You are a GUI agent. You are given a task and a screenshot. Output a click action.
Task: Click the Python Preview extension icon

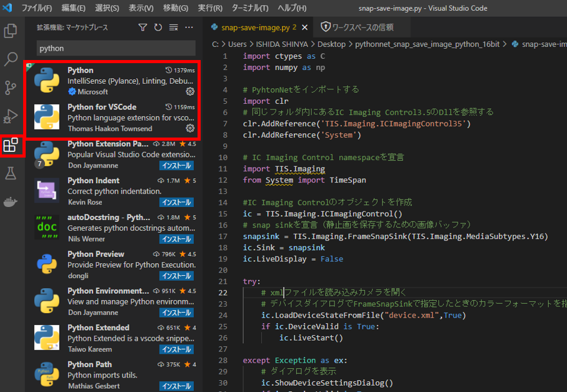(47, 264)
